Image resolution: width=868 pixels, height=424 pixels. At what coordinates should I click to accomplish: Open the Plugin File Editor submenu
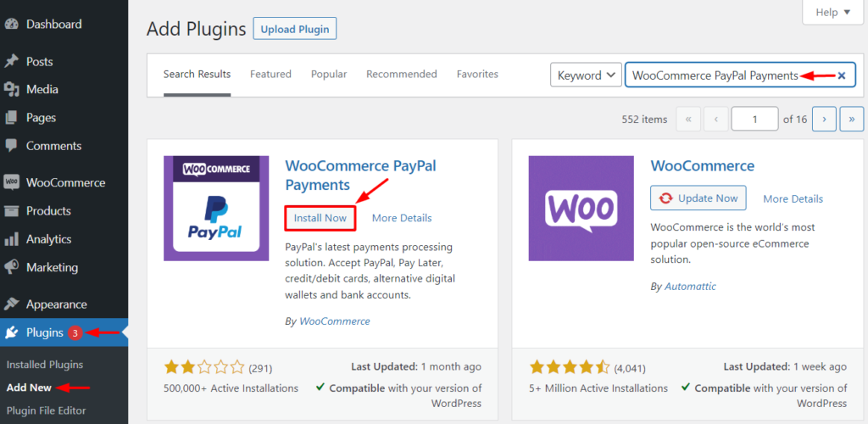tap(46, 410)
